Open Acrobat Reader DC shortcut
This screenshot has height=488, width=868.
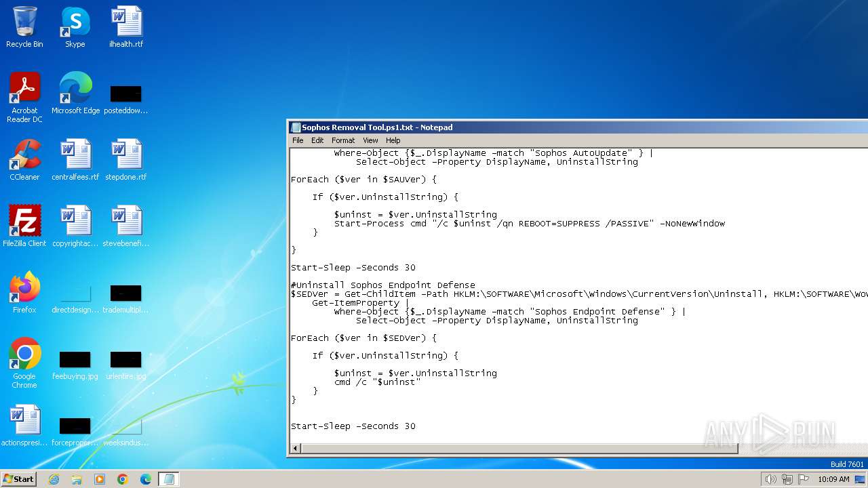pyautogui.click(x=24, y=98)
